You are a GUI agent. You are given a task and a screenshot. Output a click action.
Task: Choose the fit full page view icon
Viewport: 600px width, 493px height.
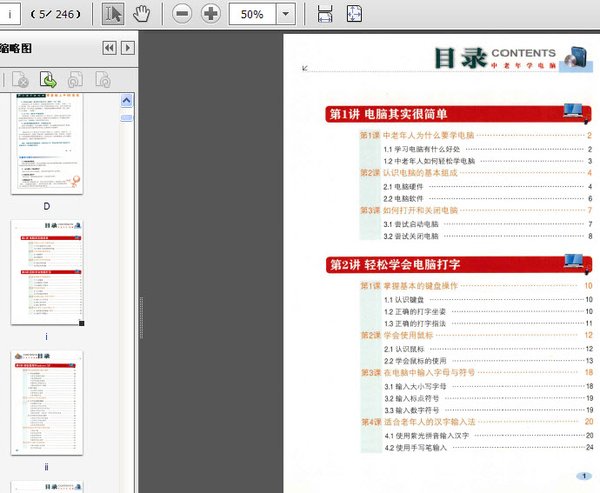354,14
